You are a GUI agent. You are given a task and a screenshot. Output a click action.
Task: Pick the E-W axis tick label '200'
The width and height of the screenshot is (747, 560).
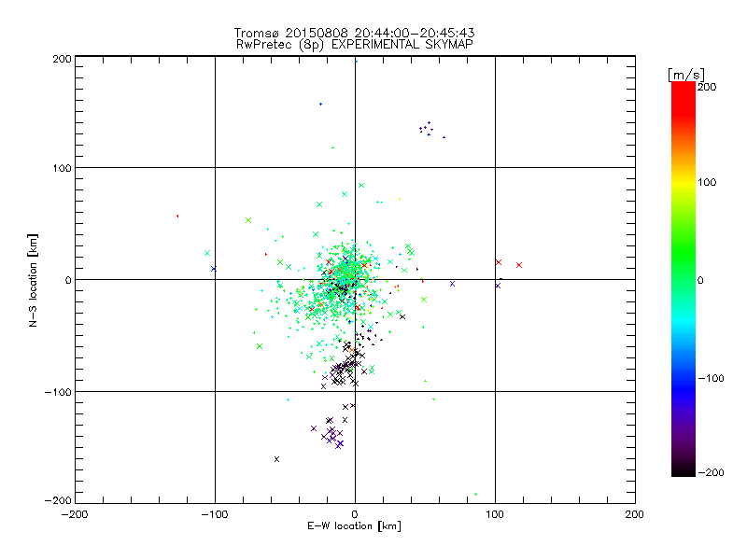pyautogui.click(x=635, y=514)
